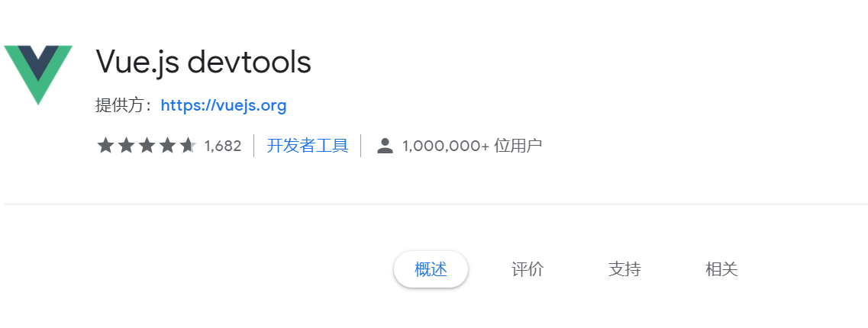Select the second rating star
Viewport: 868px width, 328px height.
click(x=126, y=146)
